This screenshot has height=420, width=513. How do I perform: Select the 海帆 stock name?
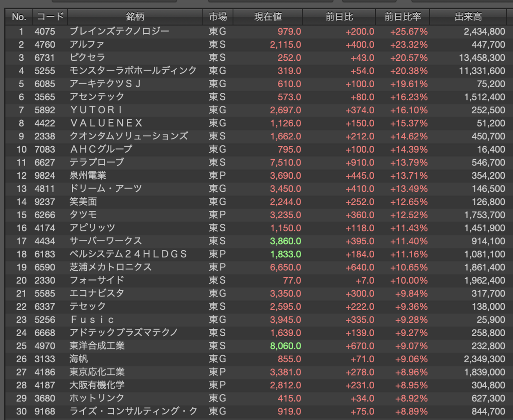[x=79, y=359]
